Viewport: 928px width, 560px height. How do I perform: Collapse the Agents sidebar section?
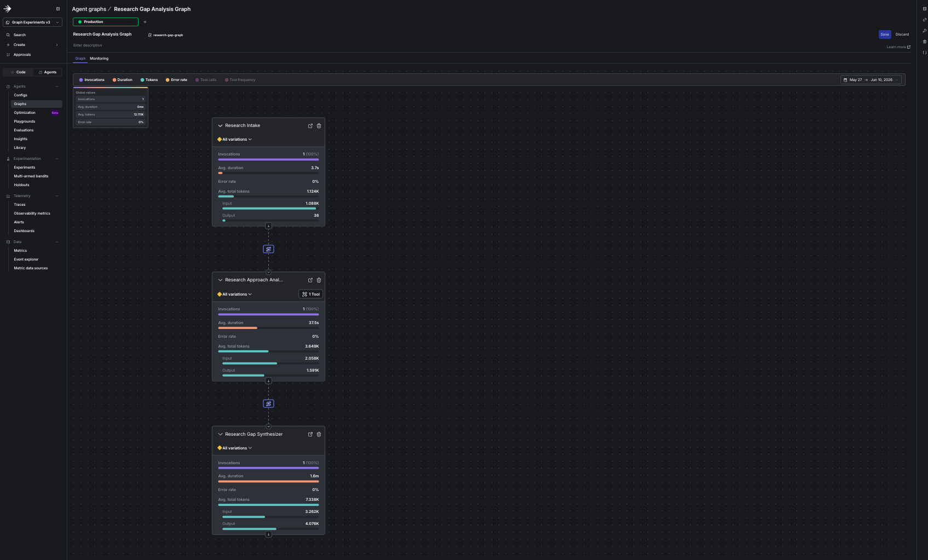(57, 86)
